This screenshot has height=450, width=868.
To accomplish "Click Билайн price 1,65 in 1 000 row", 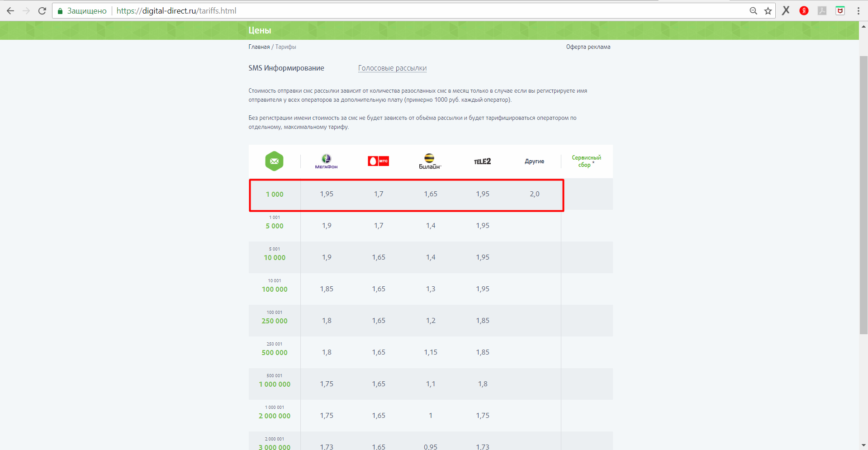I will pyautogui.click(x=431, y=194).
